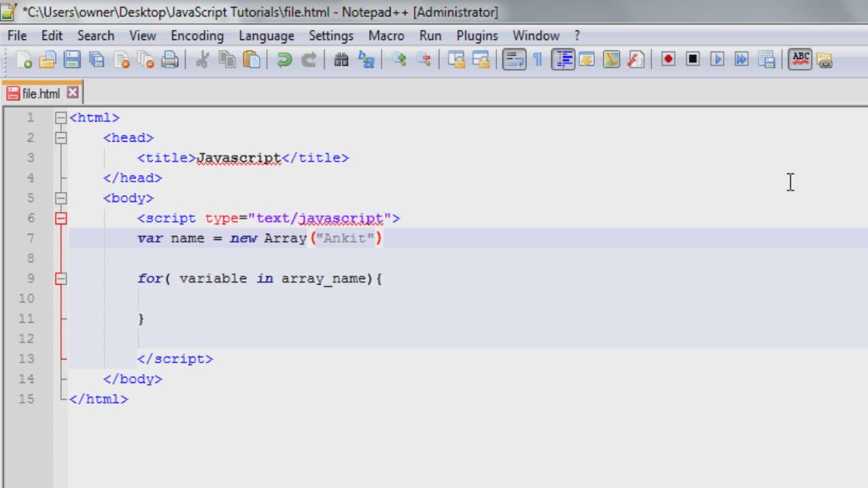Toggle show all characters pilcrow icon
This screenshot has height=488, width=868.
click(x=538, y=60)
